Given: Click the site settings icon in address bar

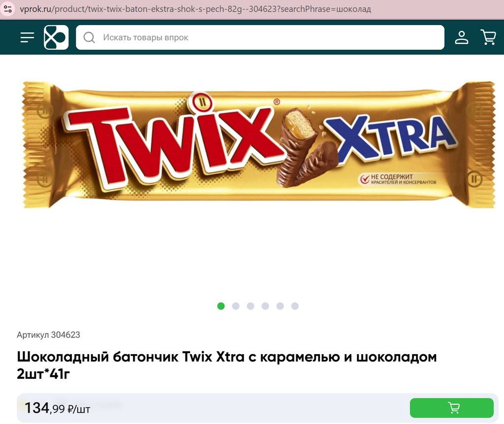Looking at the screenshot, I should pyautogui.click(x=8, y=9).
